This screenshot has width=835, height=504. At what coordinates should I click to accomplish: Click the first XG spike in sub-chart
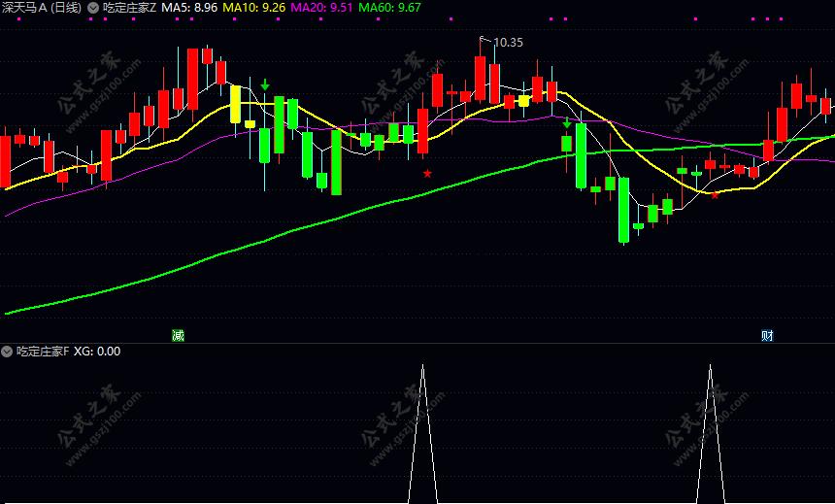tap(422, 432)
